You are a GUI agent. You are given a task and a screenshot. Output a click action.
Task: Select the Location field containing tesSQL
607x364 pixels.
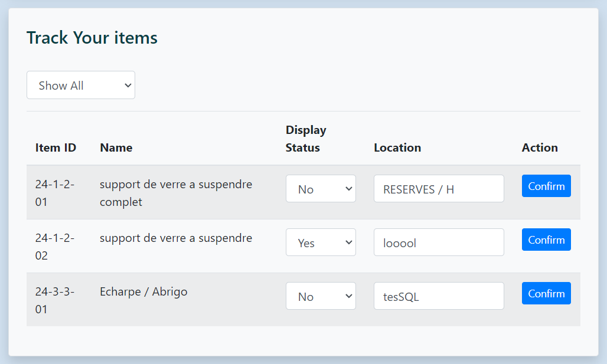pyautogui.click(x=439, y=296)
